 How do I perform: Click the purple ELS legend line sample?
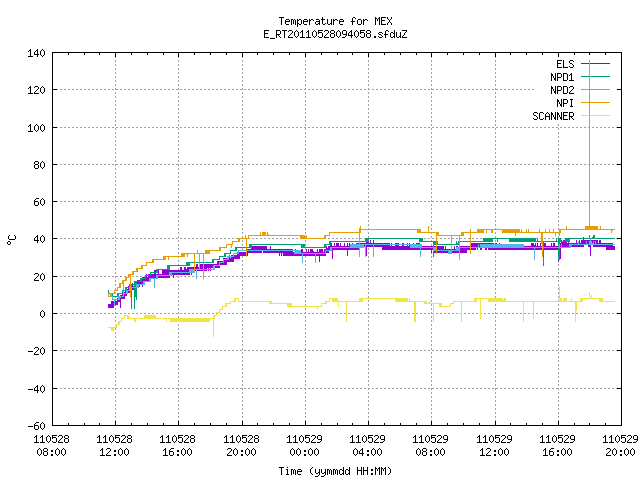596,64
